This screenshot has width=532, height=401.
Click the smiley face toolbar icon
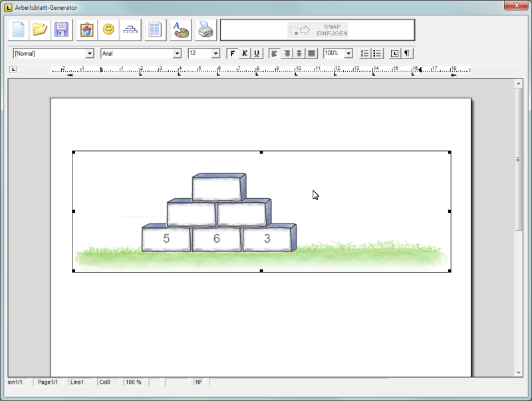coord(108,29)
